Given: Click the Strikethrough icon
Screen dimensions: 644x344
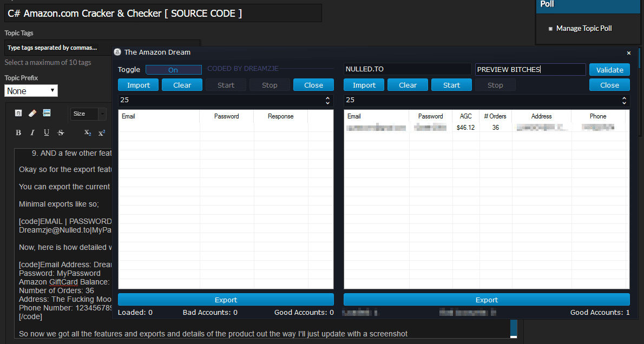Looking at the screenshot, I should coord(61,133).
